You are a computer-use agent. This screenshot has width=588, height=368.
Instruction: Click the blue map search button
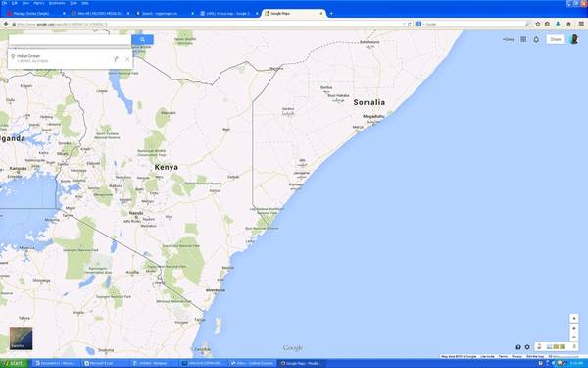click(142, 40)
